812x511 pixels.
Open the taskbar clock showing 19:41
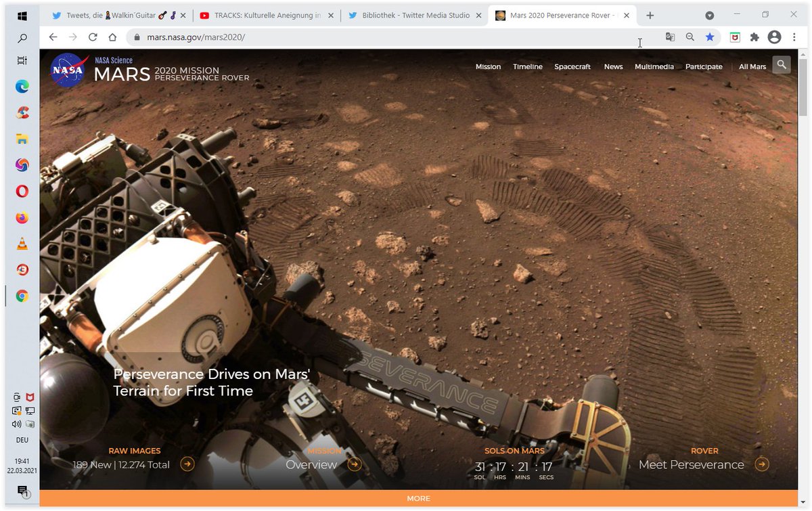tap(22, 463)
